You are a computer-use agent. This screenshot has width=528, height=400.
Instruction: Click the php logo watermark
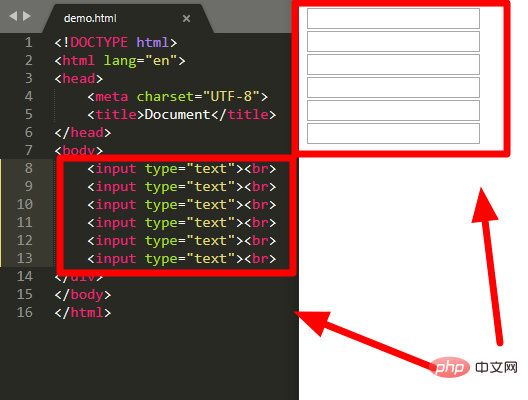[450, 367]
